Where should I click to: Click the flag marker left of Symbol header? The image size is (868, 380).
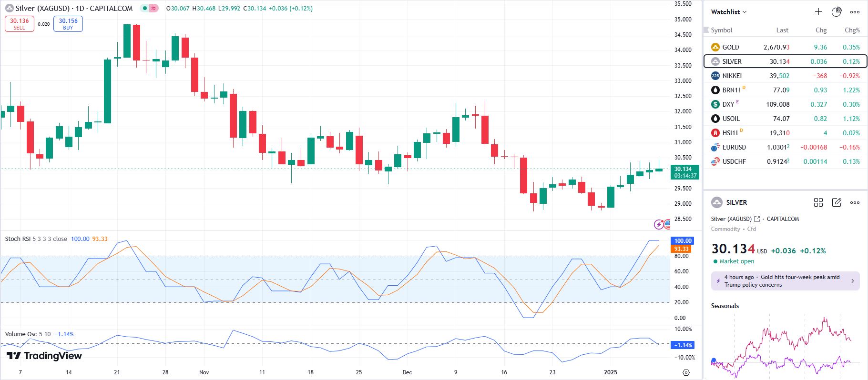click(x=706, y=30)
